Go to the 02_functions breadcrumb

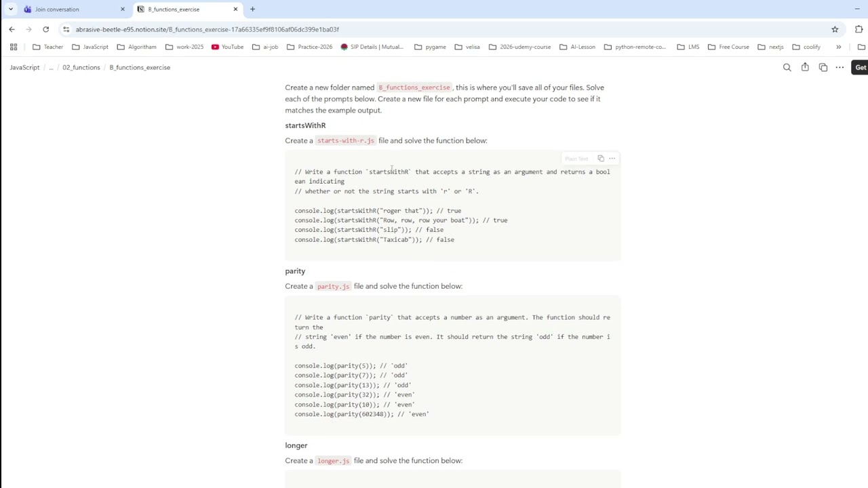point(81,67)
